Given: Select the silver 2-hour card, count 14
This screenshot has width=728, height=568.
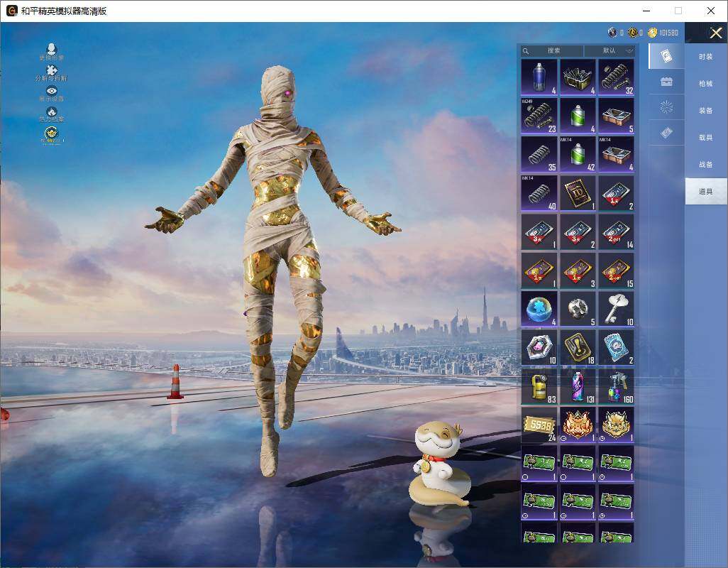Looking at the screenshot, I should coord(616,231).
